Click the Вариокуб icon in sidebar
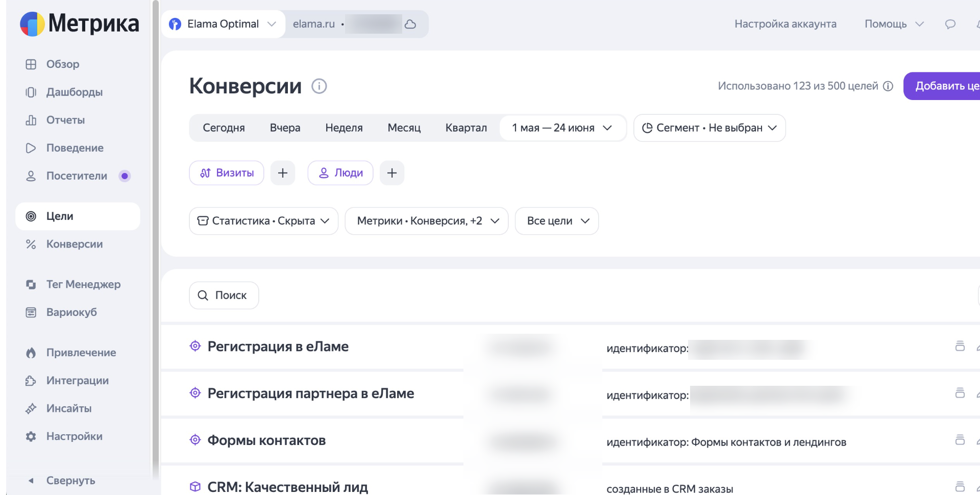The image size is (980, 495). point(31,312)
